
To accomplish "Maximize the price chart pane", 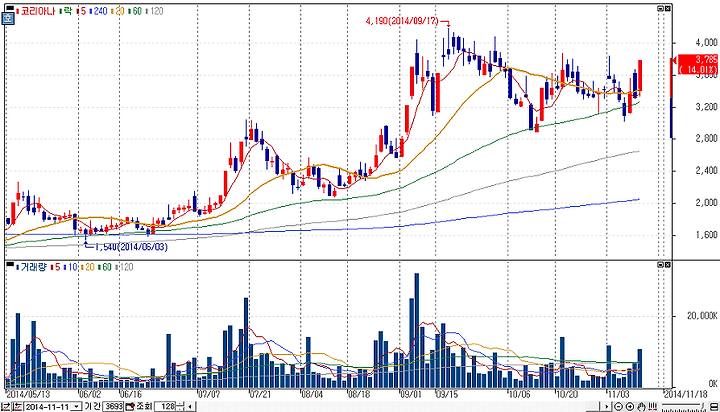I will click(660, 8).
